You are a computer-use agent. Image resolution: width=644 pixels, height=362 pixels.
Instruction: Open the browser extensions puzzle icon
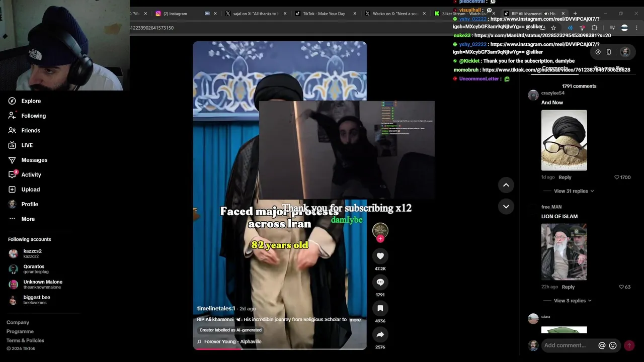[x=595, y=28]
